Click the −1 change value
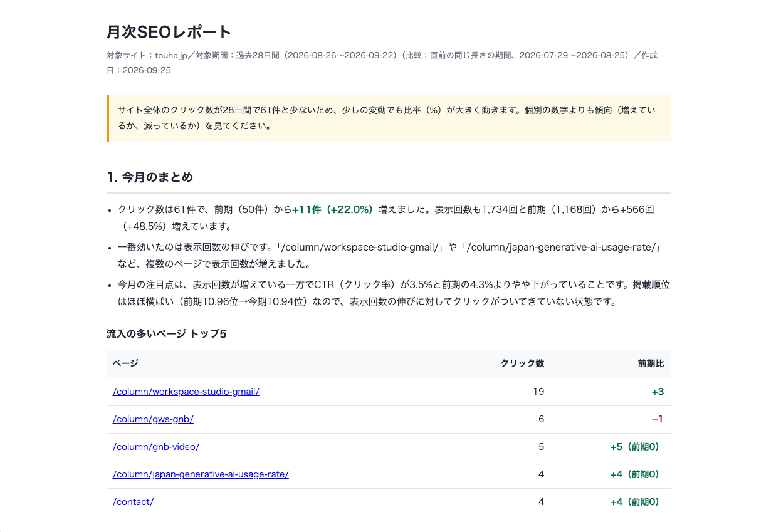Viewport: 776px width, 532px height. coord(658,419)
